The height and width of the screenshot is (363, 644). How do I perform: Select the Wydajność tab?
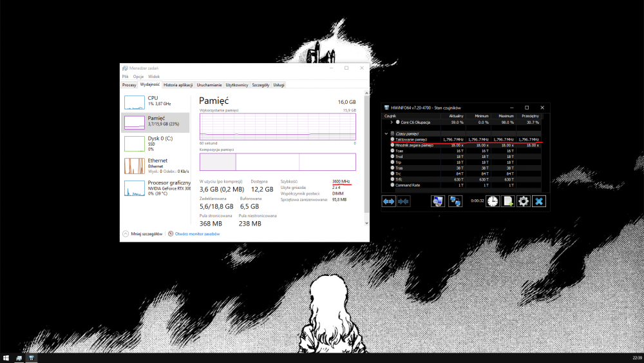coord(150,84)
